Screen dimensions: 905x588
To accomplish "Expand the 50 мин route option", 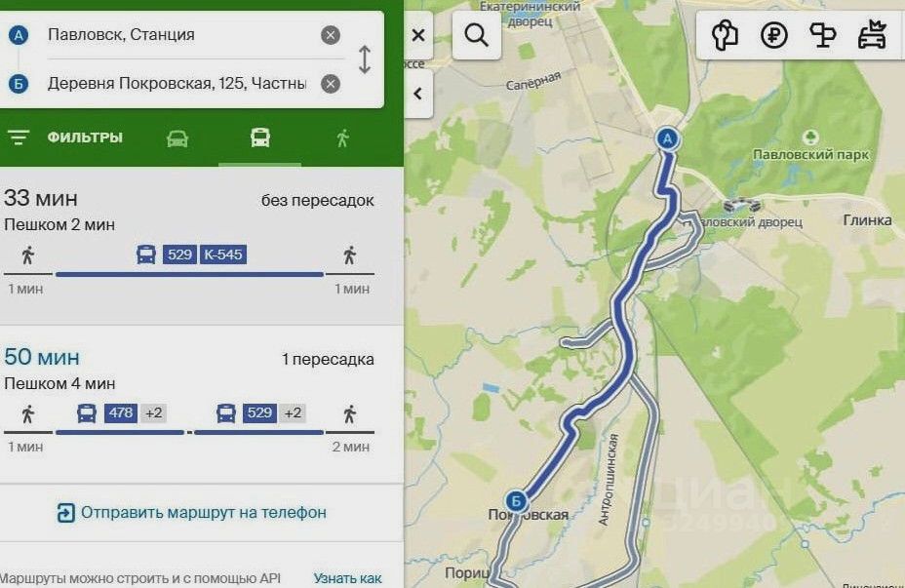I will [x=202, y=404].
